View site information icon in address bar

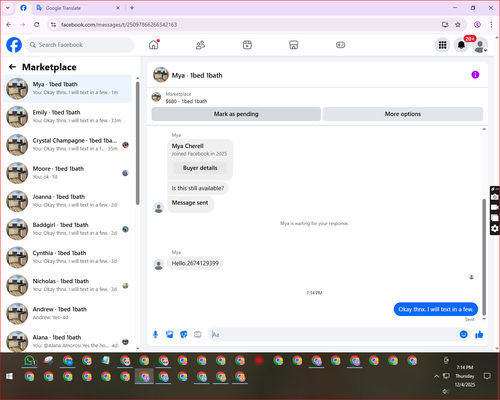click(x=53, y=25)
